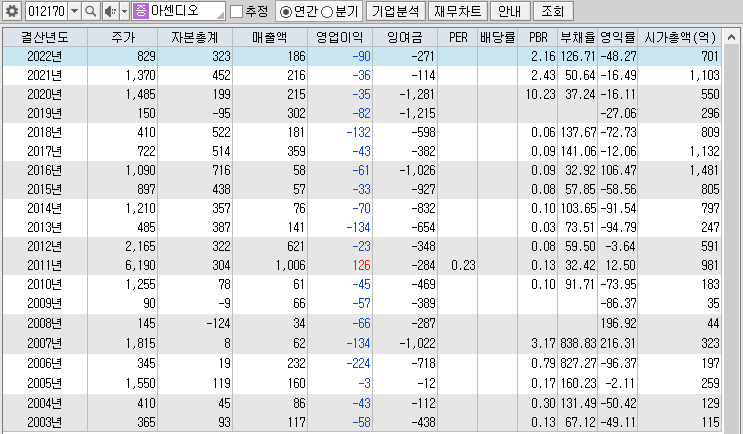743x434 pixels.
Task: Expand the speaker icon dropdown arrow
Action: coord(124,11)
